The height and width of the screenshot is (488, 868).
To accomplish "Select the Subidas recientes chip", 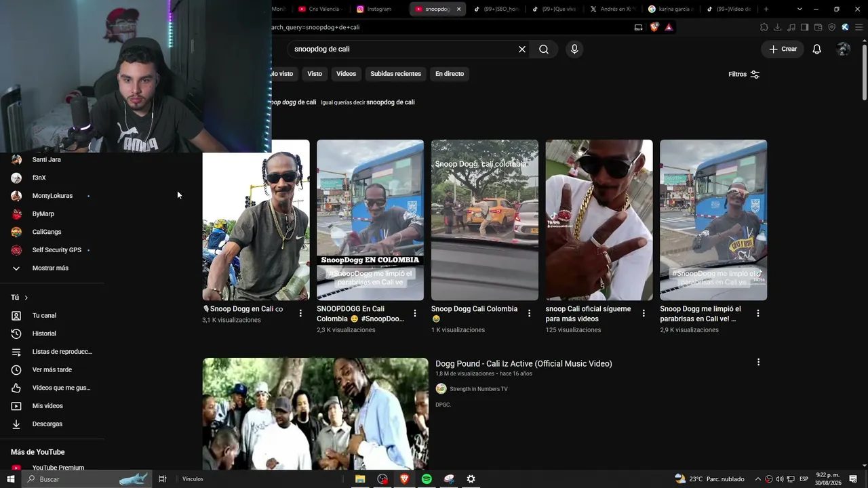I will [x=395, y=74].
